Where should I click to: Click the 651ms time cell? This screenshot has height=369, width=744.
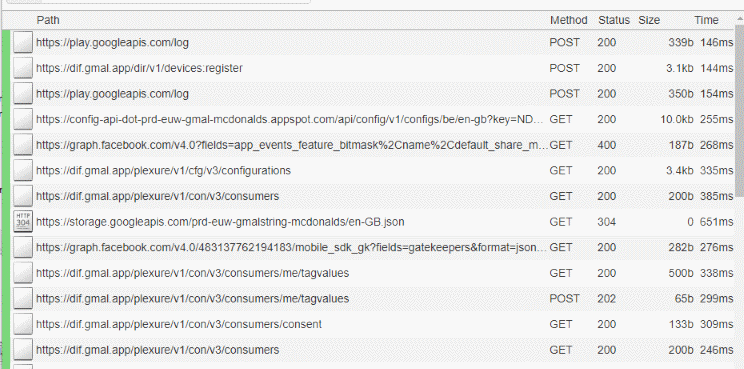(x=716, y=221)
